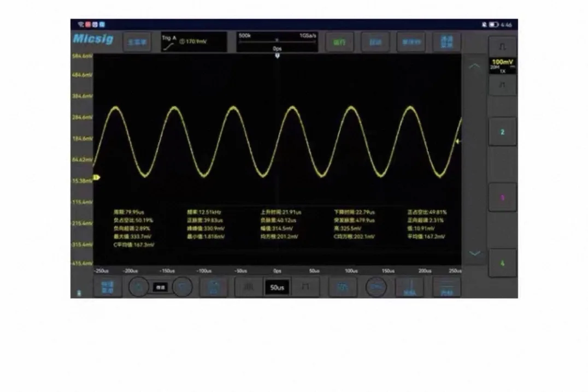
Task: Click the 167.2mV average measurement
Action: [x=426, y=236]
